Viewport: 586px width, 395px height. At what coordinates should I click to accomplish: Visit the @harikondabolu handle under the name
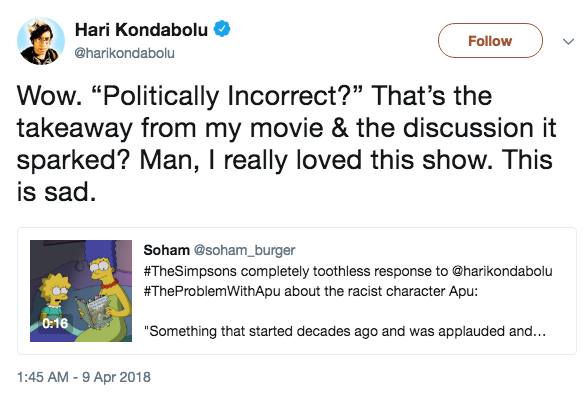(x=124, y=53)
